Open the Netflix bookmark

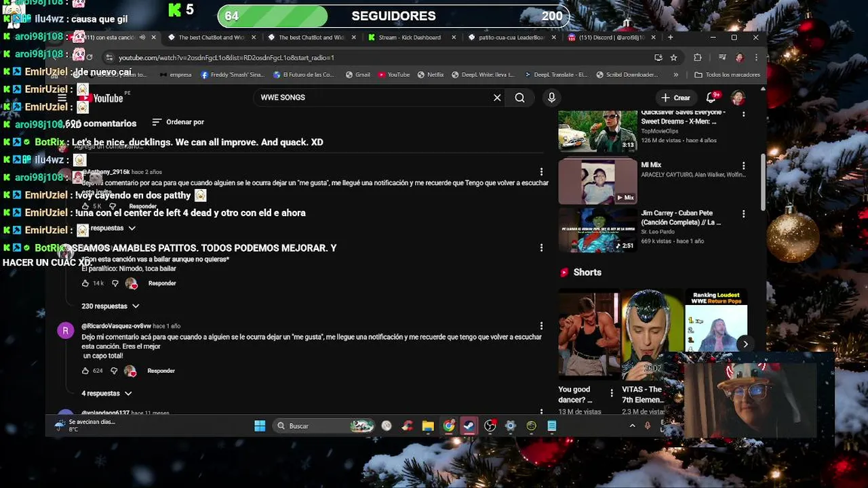coord(431,75)
